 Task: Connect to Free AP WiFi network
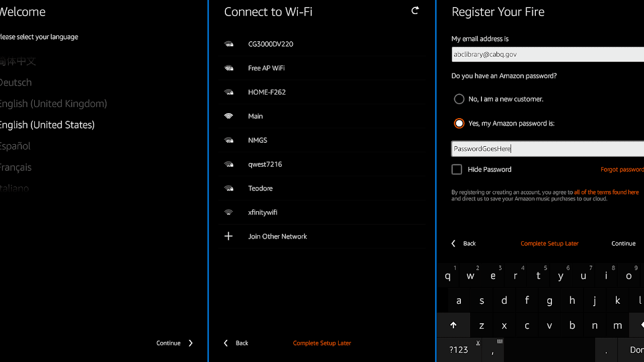click(322, 68)
